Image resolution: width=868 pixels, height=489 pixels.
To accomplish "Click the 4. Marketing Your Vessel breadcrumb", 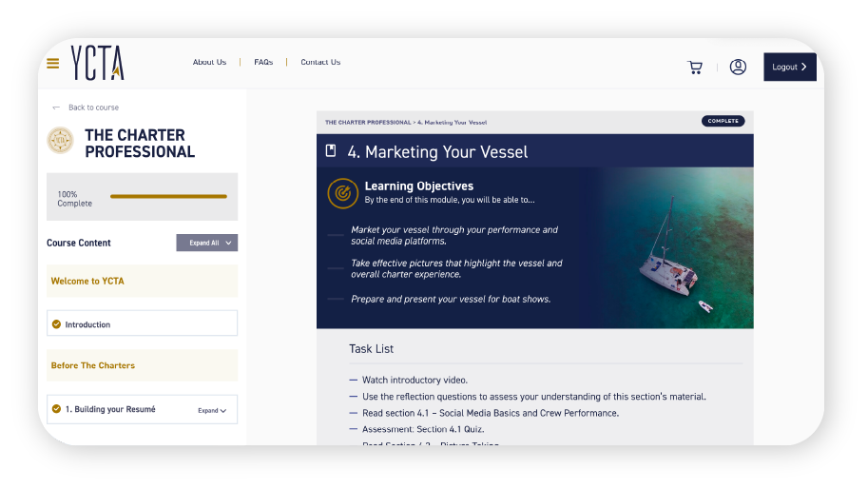I will [x=453, y=123].
